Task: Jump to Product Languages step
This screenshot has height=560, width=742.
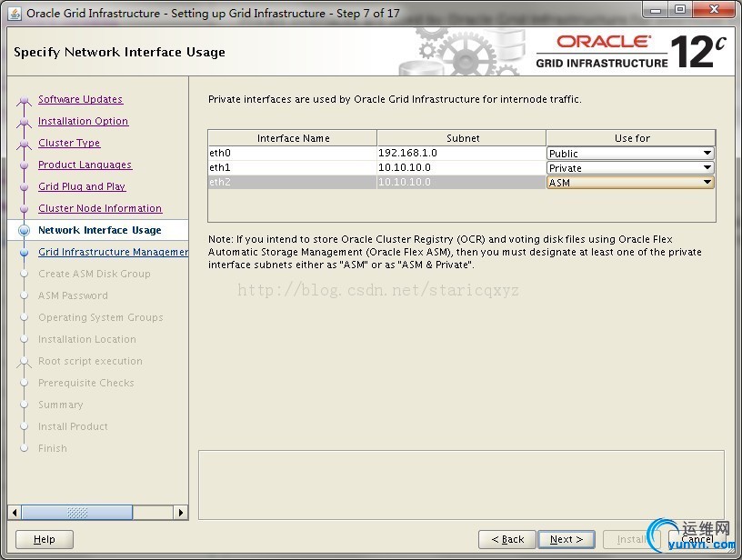Action: [x=85, y=165]
